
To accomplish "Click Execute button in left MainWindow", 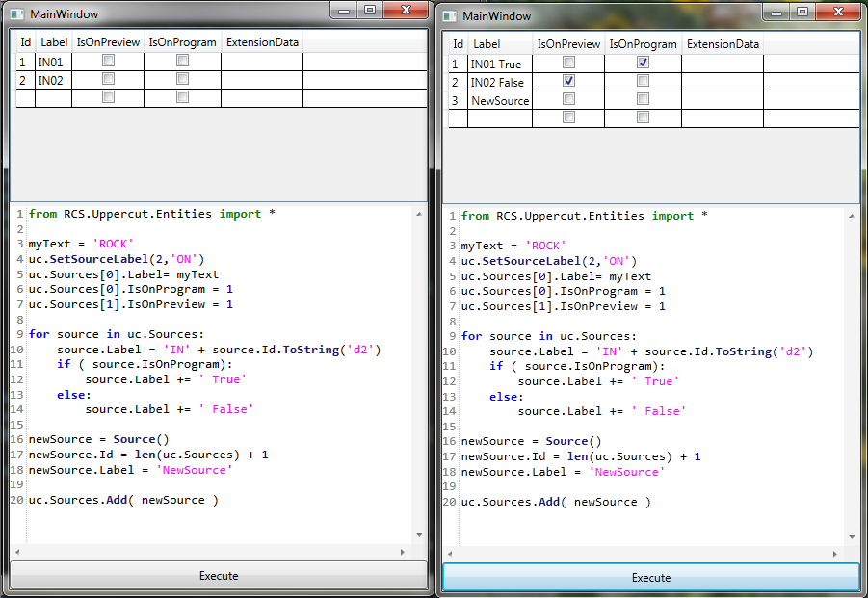I will point(219,575).
